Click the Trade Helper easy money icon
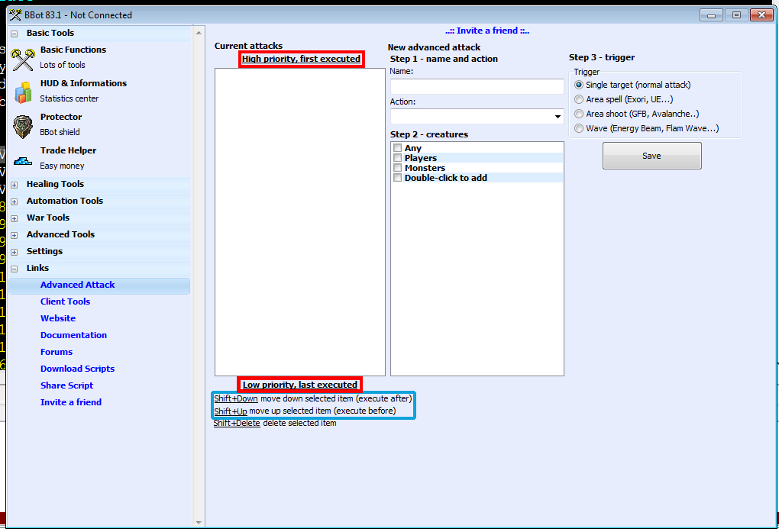The height and width of the screenshot is (532, 779). 23,160
